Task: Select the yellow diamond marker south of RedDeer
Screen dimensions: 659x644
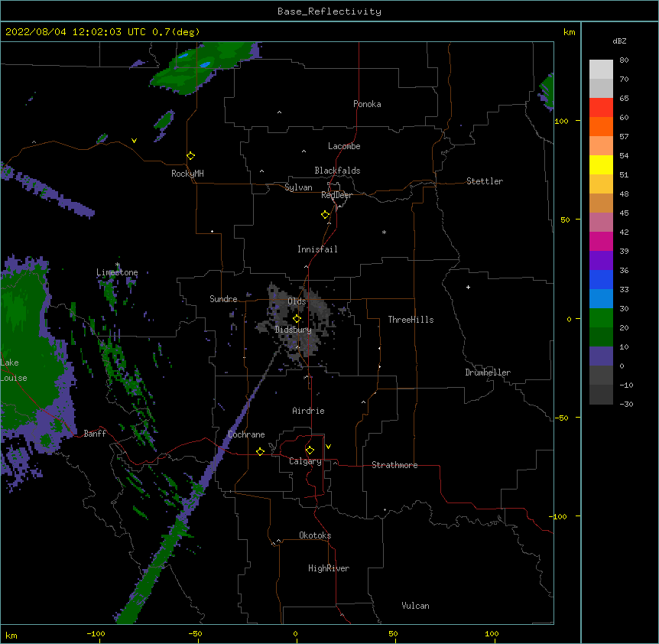Action: click(x=326, y=215)
